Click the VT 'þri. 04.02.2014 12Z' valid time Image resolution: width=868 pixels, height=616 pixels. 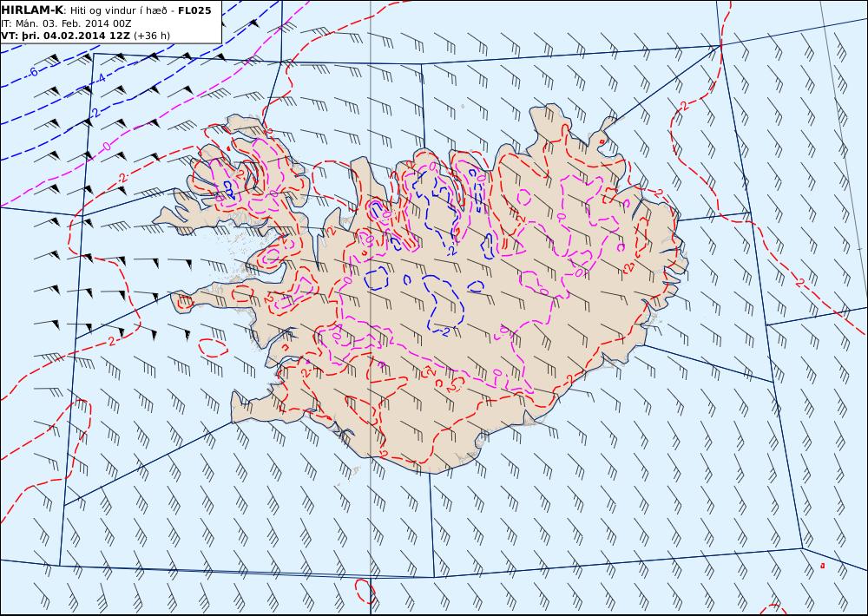click(76, 36)
